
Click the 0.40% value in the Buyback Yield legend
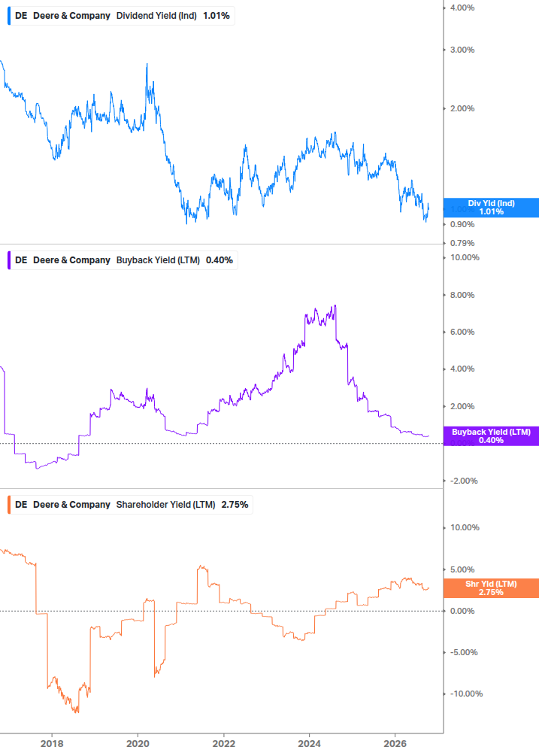(220, 260)
